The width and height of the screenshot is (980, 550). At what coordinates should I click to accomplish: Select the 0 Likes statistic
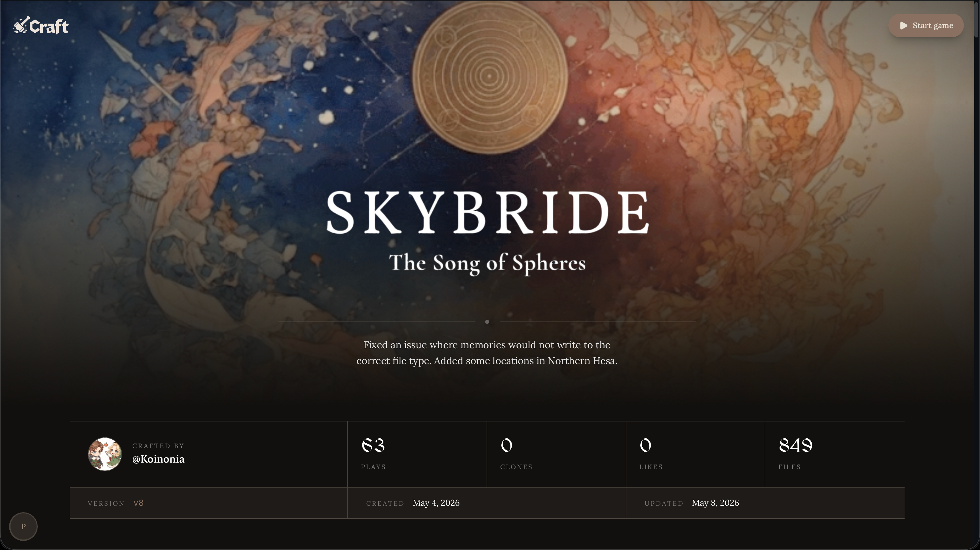click(x=695, y=454)
